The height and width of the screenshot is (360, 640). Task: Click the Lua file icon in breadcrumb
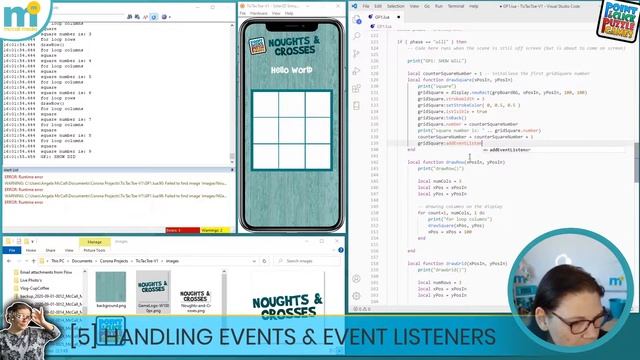point(373,26)
